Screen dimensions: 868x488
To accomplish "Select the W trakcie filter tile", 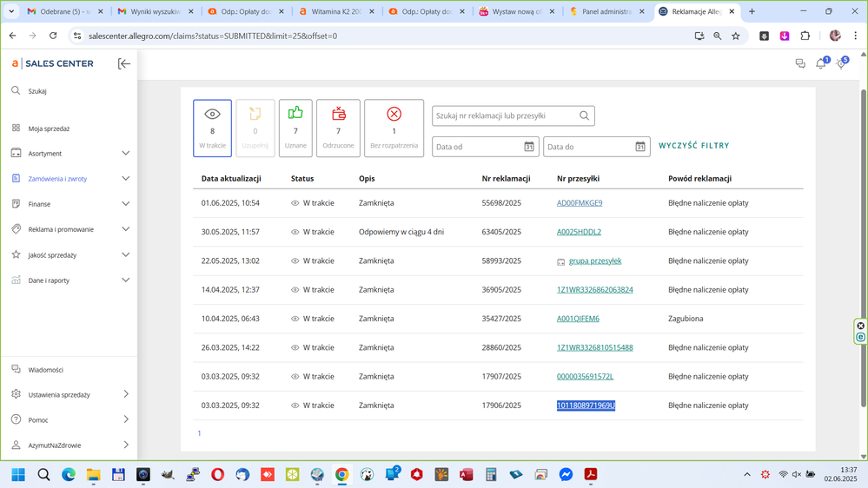I will tap(213, 129).
